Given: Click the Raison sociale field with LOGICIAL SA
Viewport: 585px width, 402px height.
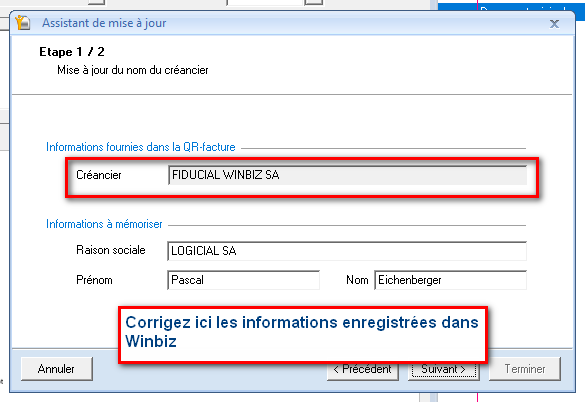Looking at the screenshot, I should pos(347,251).
